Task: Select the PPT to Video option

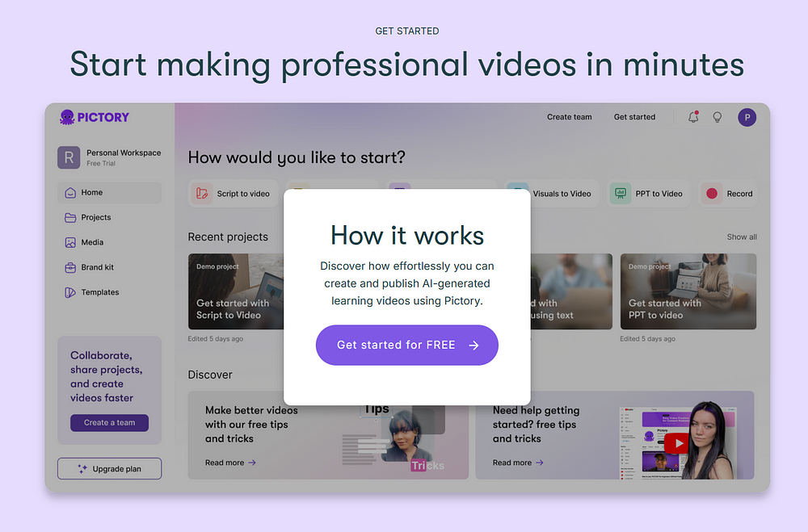Action: [x=648, y=194]
